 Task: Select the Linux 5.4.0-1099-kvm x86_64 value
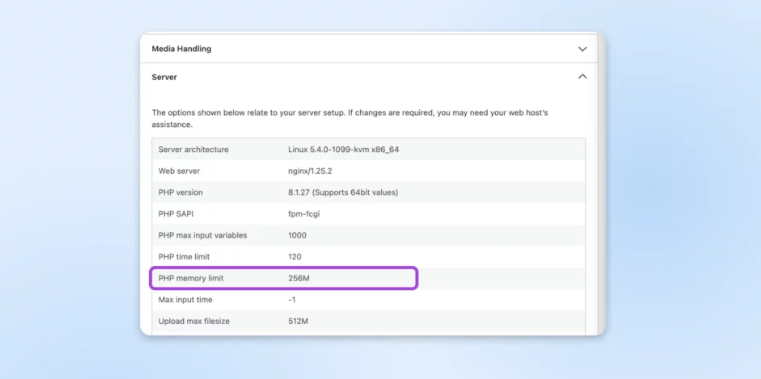pos(344,149)
